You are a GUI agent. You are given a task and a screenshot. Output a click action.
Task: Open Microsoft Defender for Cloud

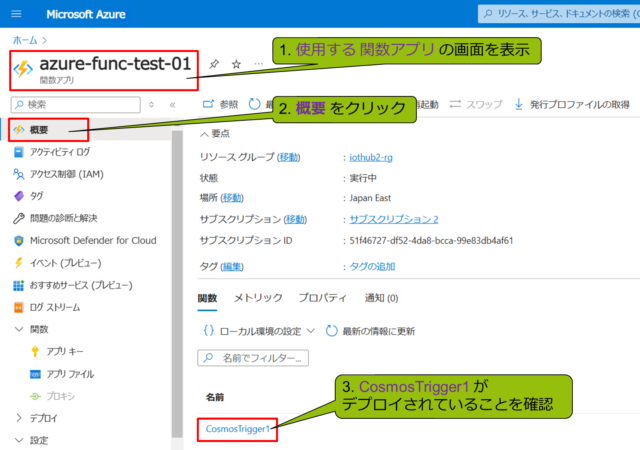pos(85,241)
